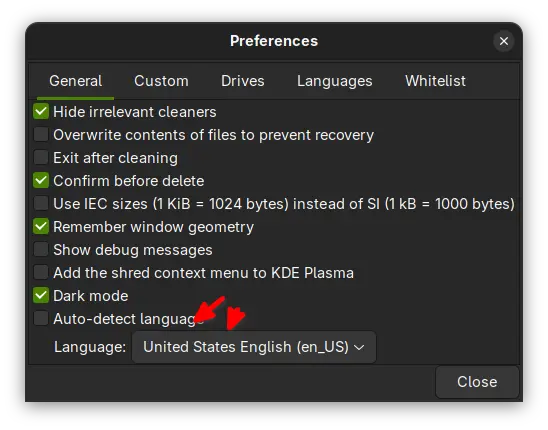Screen dimensions: 548x430
Task: Enable Auto-detect language checkbox
Action: 41,319
